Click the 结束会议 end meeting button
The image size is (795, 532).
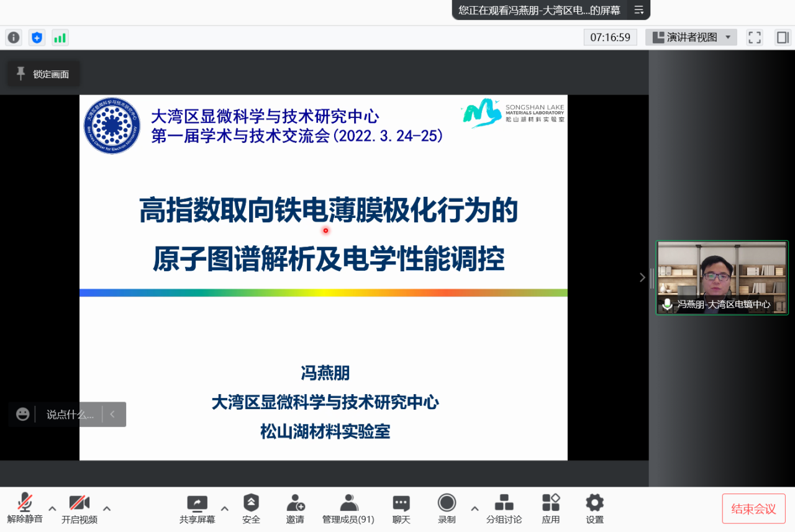click(753, 508)
